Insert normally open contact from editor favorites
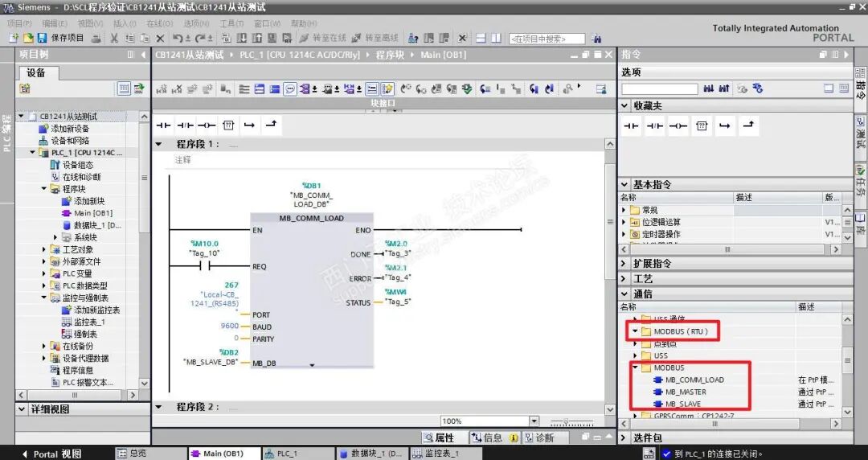Image resolution: width=868 pixels, height=460 pixels. [x=163, y=125]
